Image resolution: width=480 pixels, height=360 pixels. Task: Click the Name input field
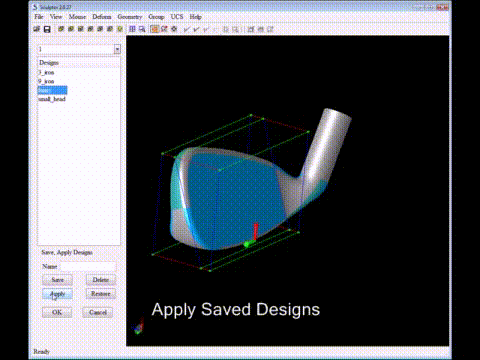(x=88, y=266)
